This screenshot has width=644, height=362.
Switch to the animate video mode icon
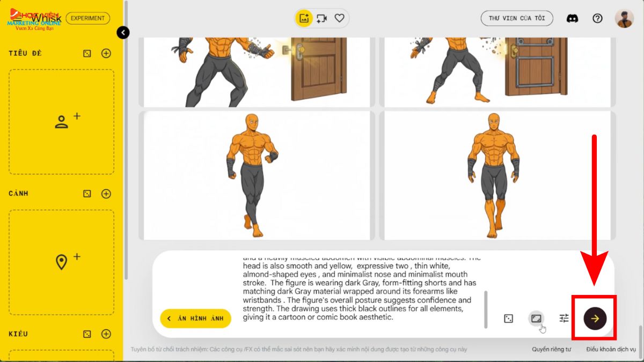click(x=321, y=18)
